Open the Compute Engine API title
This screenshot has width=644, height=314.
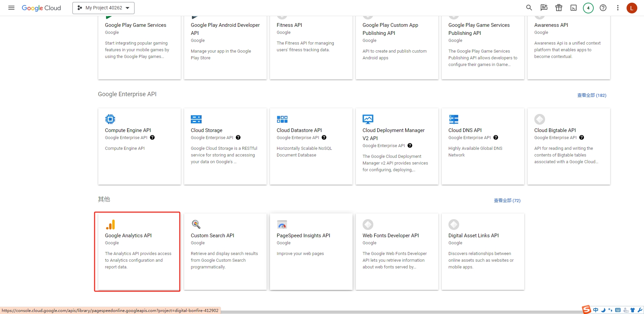(x=128, y=130)
